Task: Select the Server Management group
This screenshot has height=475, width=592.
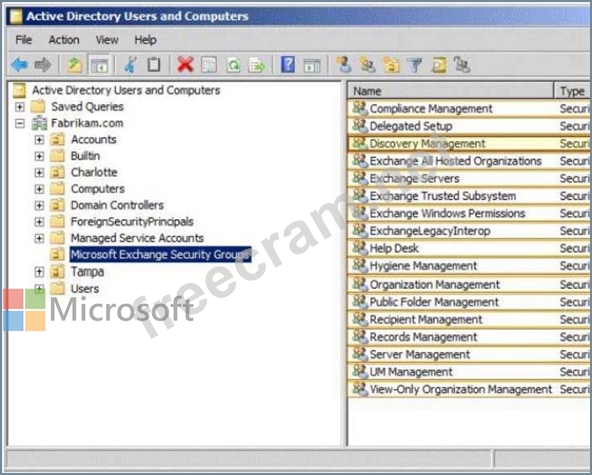Action: coord(420,354)
